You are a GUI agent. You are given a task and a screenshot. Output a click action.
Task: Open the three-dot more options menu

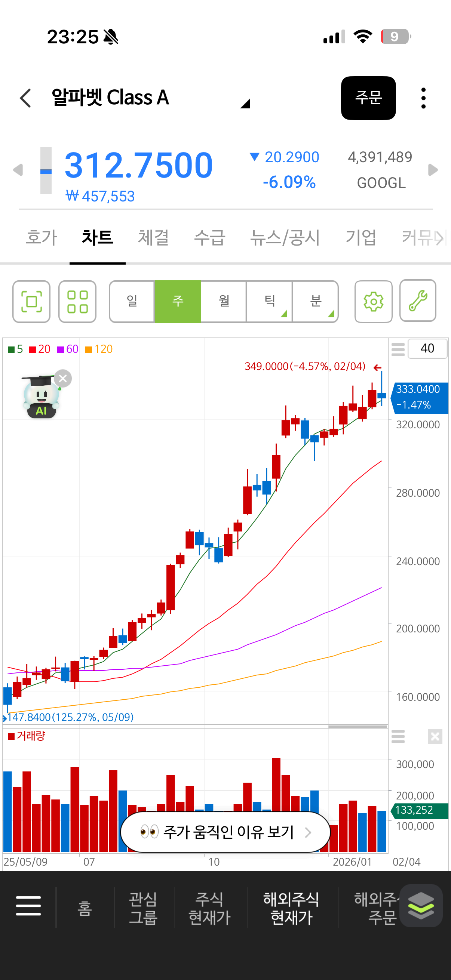point(423,98)
